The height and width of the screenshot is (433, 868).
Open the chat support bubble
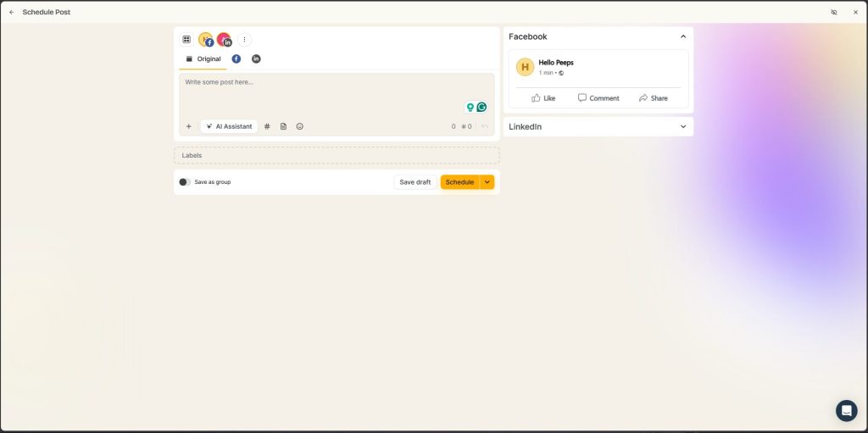point(847,411)
